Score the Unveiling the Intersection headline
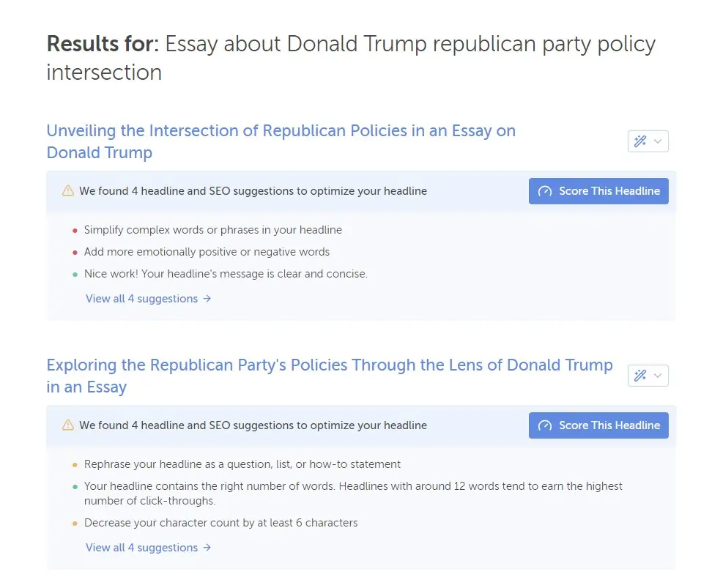This screenshot has width=701, height=588. pyautogui.click(x=598, y=191)
